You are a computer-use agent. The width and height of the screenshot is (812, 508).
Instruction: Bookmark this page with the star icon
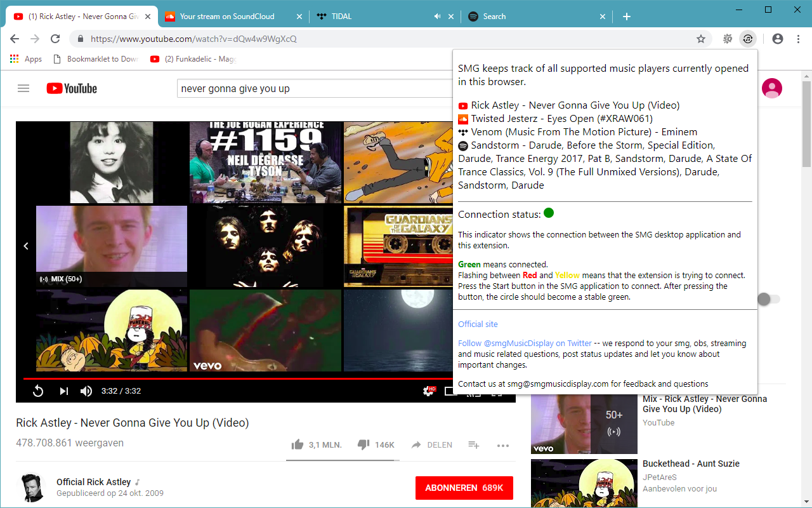[701, 39]
